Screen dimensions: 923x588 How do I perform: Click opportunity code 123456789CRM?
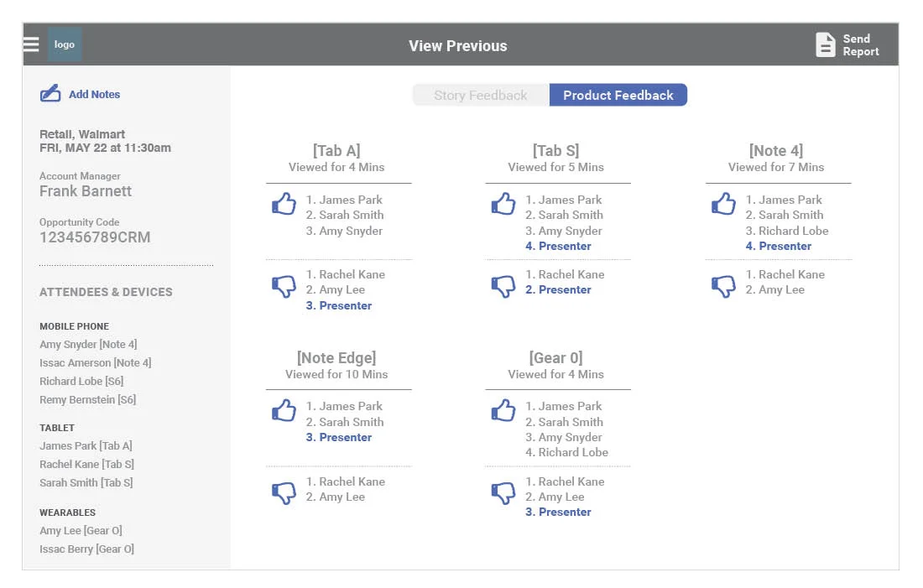coord(95,237)
